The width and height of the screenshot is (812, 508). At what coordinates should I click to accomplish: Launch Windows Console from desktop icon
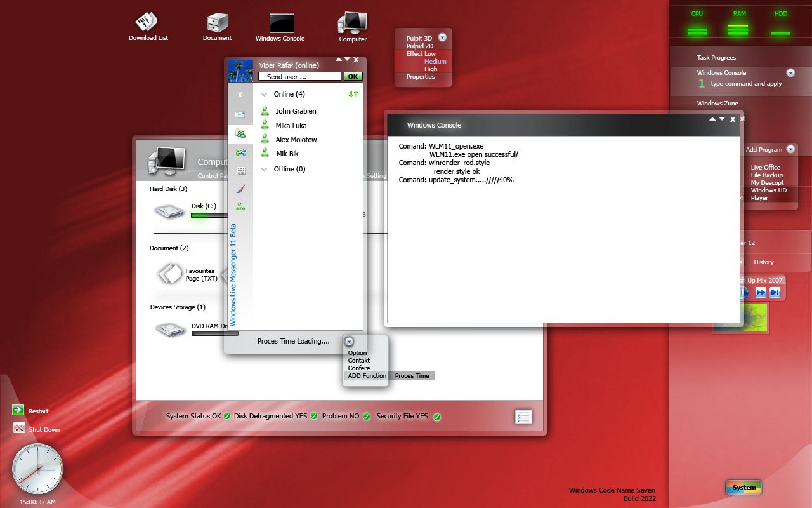(281, 23)
